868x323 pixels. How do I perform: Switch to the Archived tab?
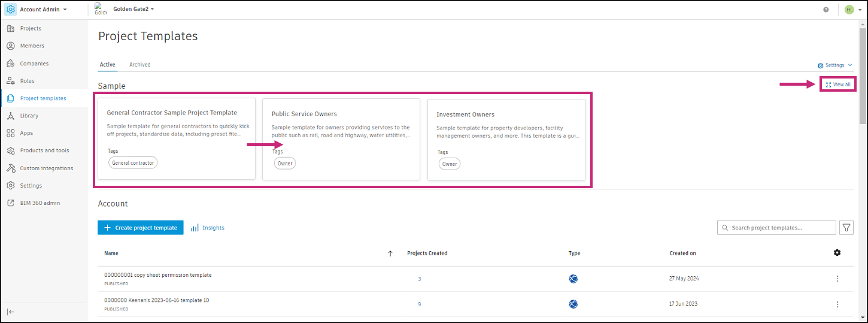[140, 65]
